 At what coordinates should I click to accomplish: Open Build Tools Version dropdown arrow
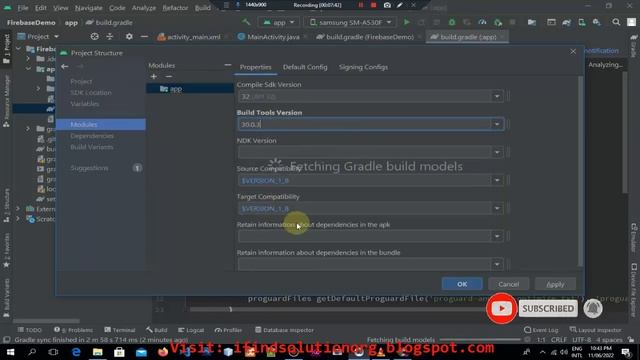497,124
